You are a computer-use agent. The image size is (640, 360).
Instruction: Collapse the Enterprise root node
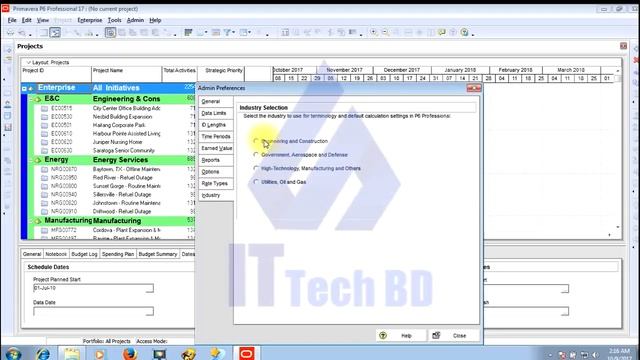[24, 88]
